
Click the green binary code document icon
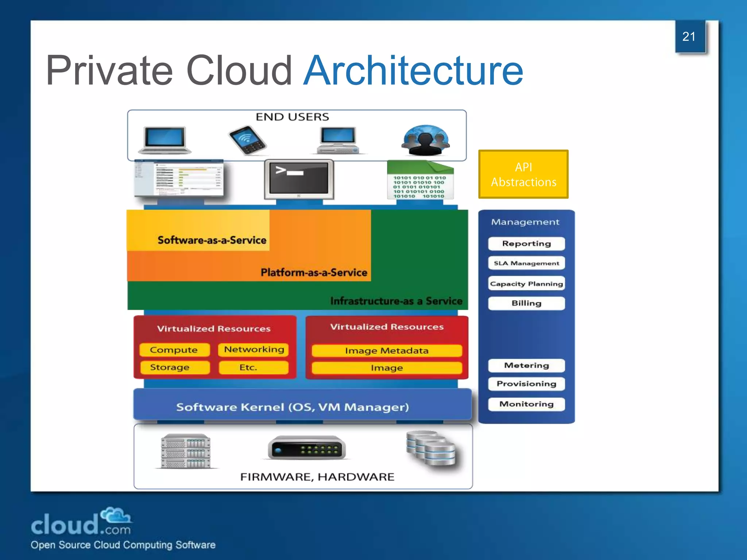[x=420, y=180]
